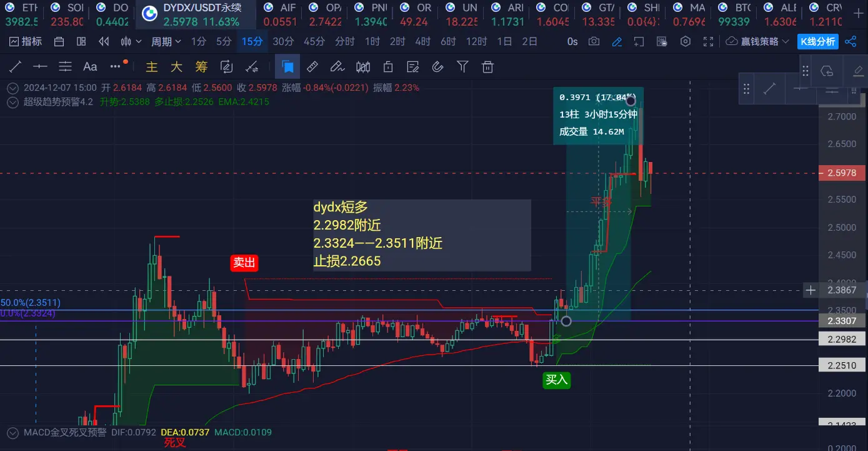Select the trend line drawing tool
The width and height of the screenshot is (868, 451).
16,66
